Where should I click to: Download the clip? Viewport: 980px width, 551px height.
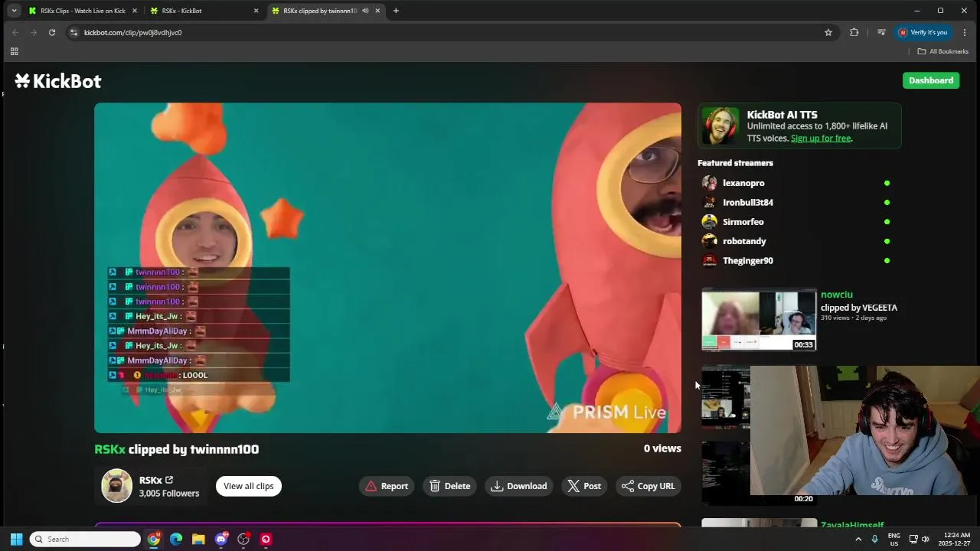(x=519, y=486)
